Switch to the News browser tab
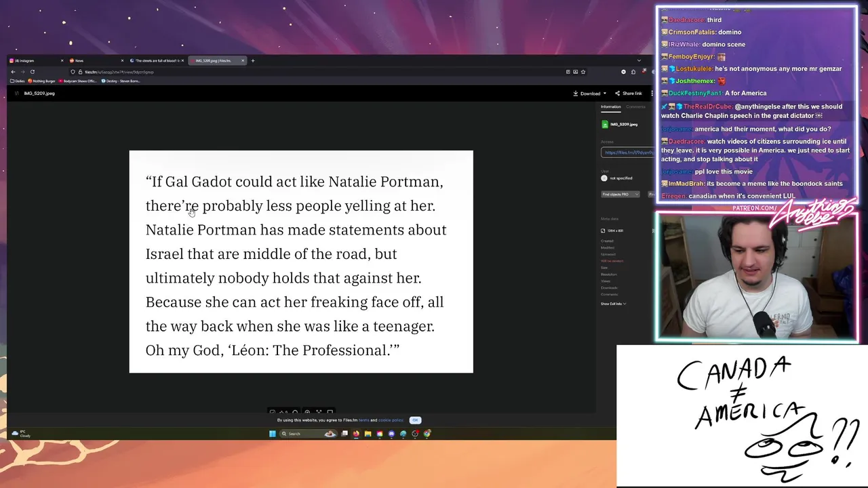Image resolution: width=868 pixels, height=488 pixels. 96,60
